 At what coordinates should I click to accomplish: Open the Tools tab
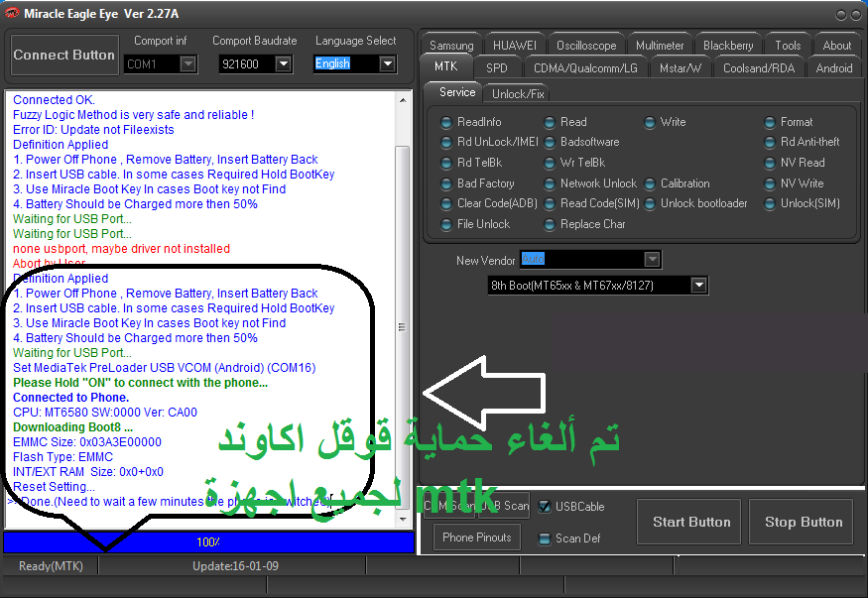[788, 46]
